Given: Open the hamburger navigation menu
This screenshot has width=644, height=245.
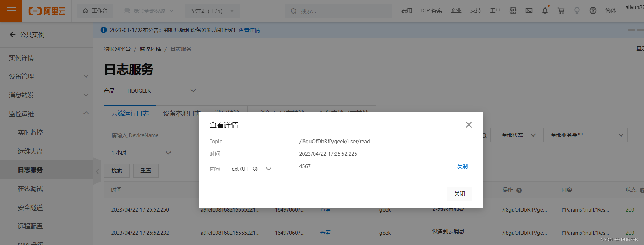Looking at the screenshot, I should pyautogui.click(x=11, y=11).
